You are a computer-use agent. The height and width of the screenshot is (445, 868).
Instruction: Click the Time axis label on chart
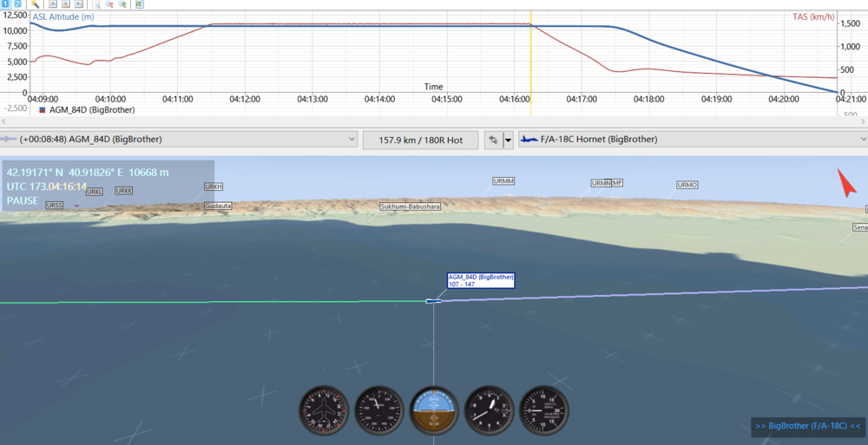coord(433,87)
